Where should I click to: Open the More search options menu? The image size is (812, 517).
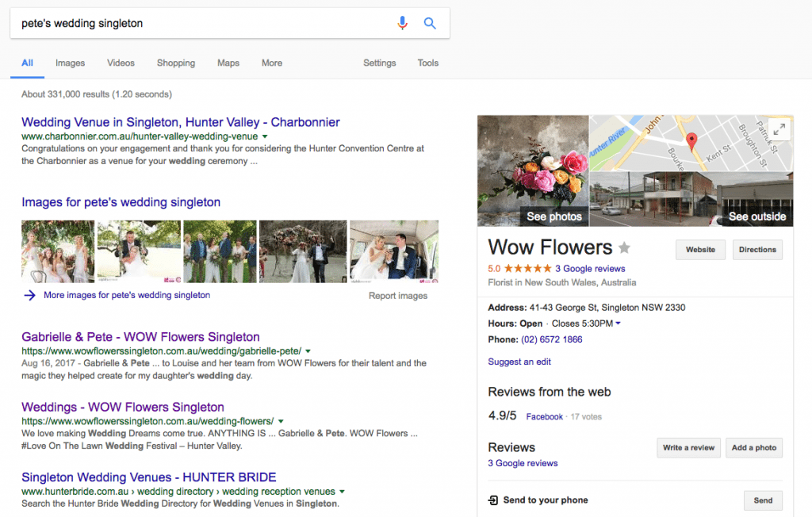tap(272, 63)
